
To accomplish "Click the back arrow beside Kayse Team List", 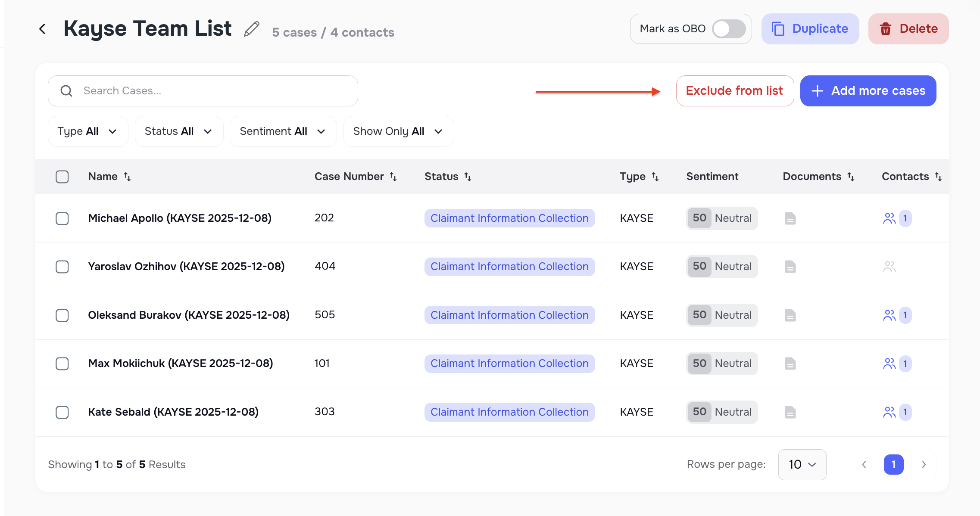I will [x=43, y=28].
